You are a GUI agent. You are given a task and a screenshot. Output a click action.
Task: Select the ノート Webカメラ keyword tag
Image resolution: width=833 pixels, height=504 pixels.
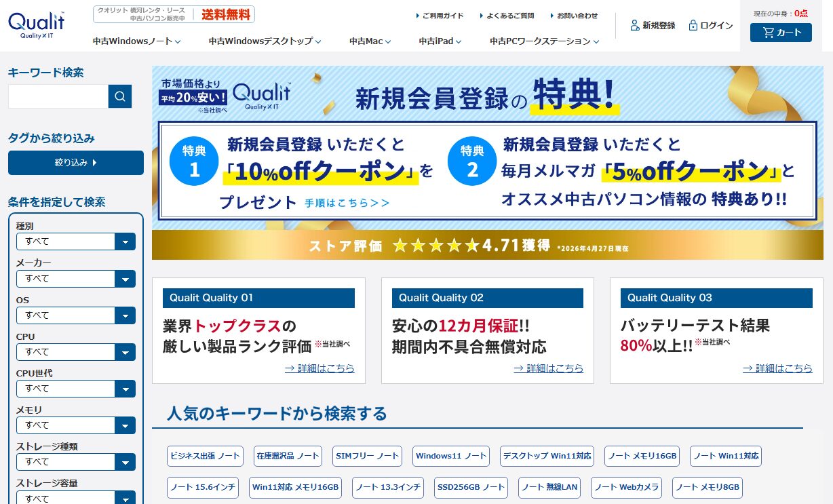tap(627, 487)
